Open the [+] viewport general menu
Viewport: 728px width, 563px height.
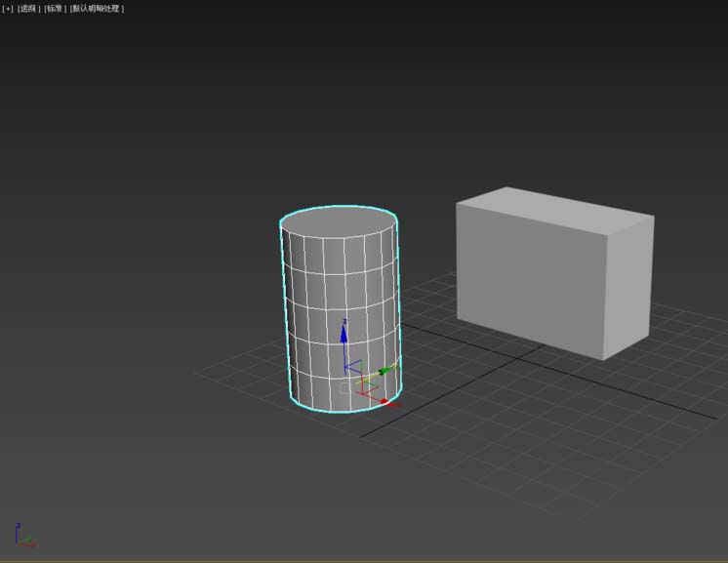(8, 9)
